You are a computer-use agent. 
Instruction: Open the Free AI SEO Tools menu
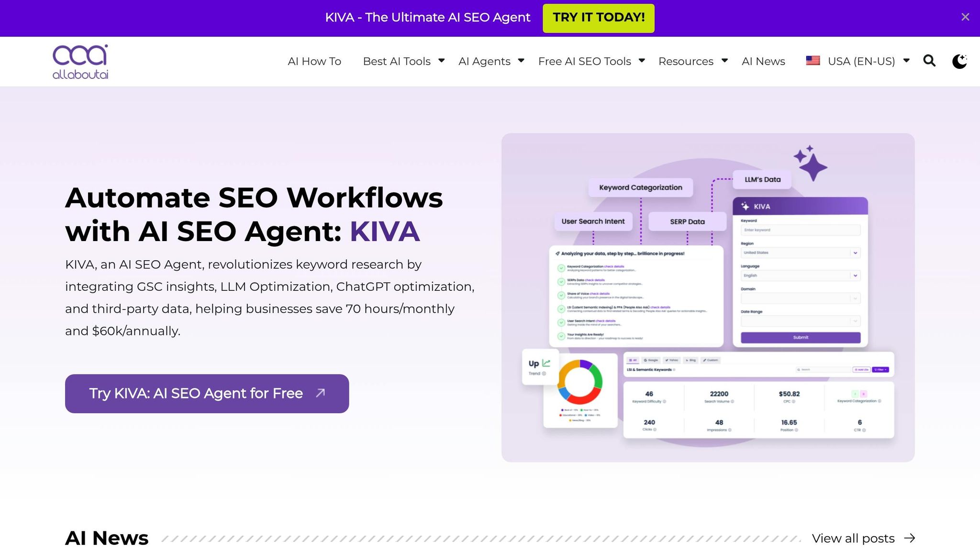click(x=584, y=61)
